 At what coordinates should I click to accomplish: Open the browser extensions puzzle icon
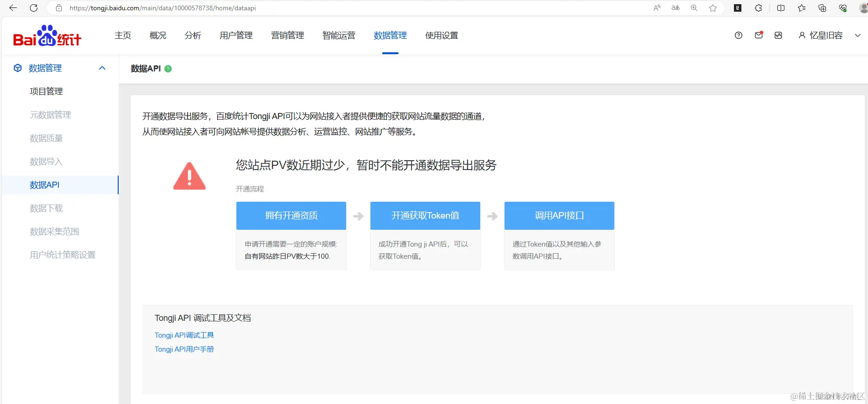[759, 8]
